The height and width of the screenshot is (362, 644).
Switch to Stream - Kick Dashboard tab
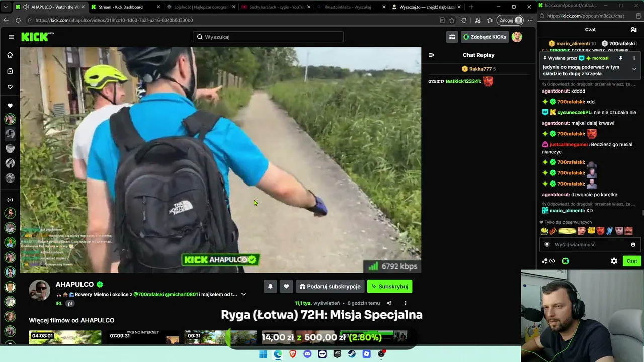126,7
